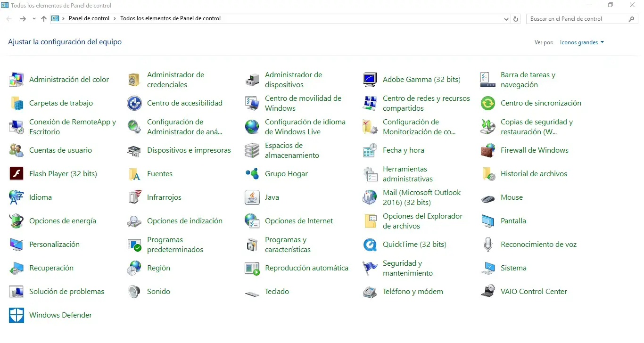Open the Herramientas administrativas link
Image resolution: width=644 pixels, height=343 pixels.
[x=408, y=174]
